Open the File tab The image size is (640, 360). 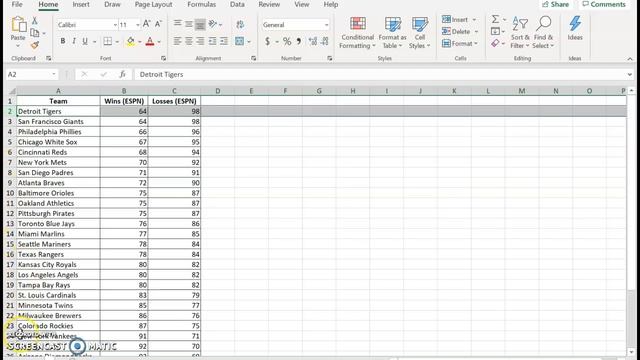17,4
